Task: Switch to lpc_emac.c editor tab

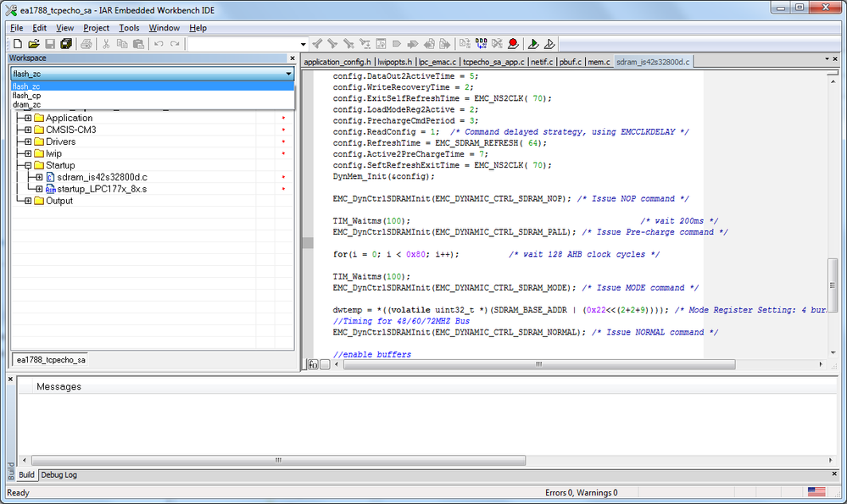Action: pyautogui.click(x=437, y=62)
